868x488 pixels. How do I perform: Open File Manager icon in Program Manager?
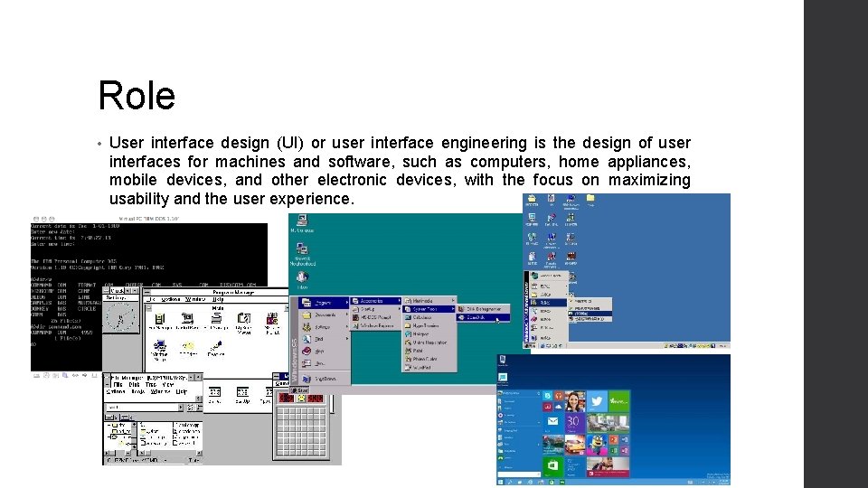(x=160, y=322)
